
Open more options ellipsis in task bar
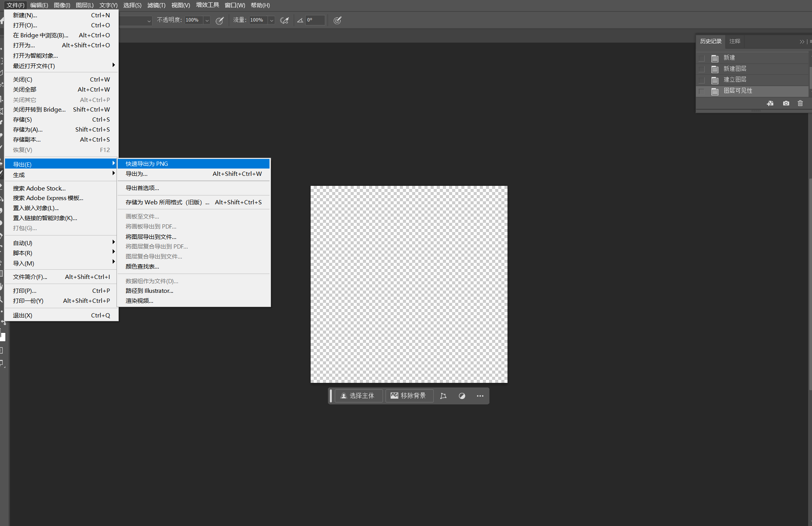click(480, 396)
